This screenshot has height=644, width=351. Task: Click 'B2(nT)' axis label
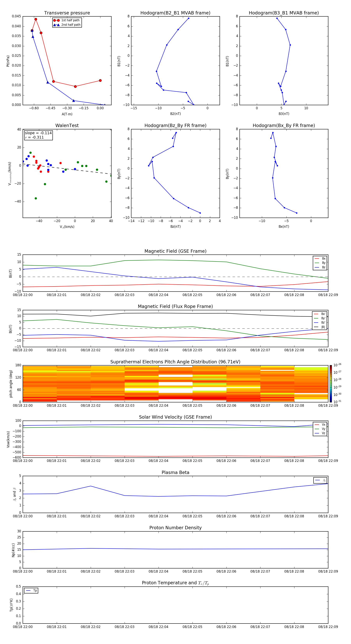(x=175, y=114)
